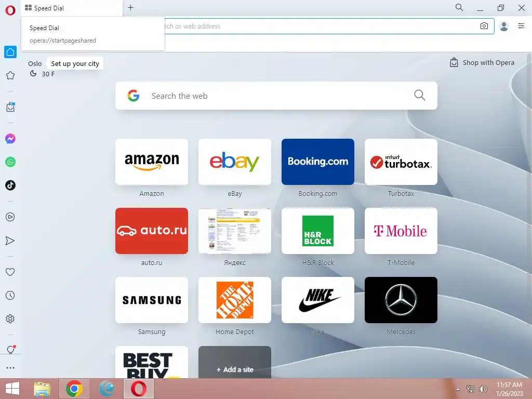The width and height of the screenshot is (532, 399).
Task: Click the camera snapshot icon in address bar
Action: coord(484,26)
